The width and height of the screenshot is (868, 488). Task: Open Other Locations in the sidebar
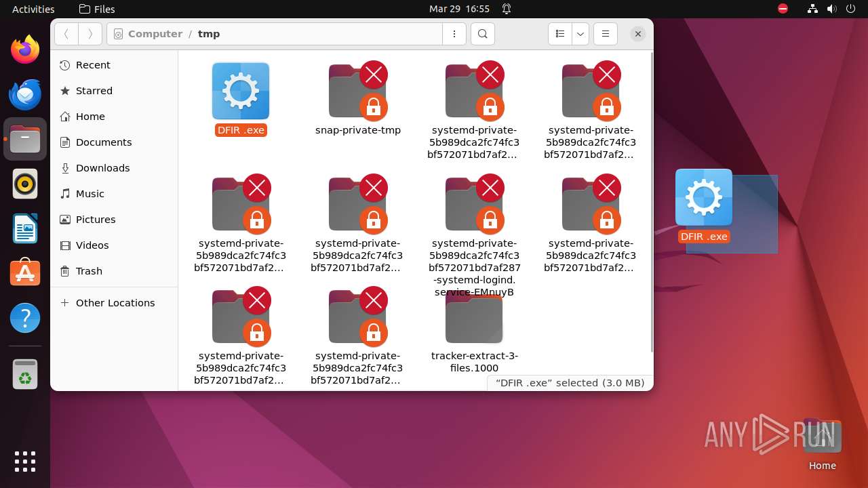tap(115, 303)
